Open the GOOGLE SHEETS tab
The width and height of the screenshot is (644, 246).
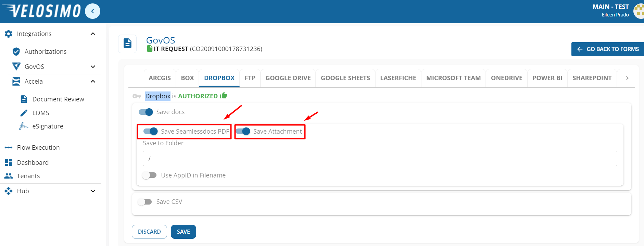(345, 78)
